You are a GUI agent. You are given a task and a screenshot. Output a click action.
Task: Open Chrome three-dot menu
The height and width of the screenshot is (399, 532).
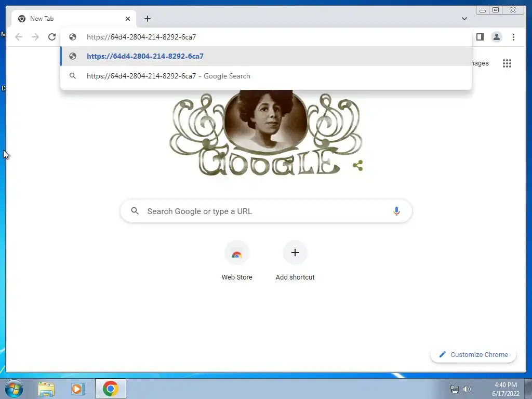tap(513, 37)
